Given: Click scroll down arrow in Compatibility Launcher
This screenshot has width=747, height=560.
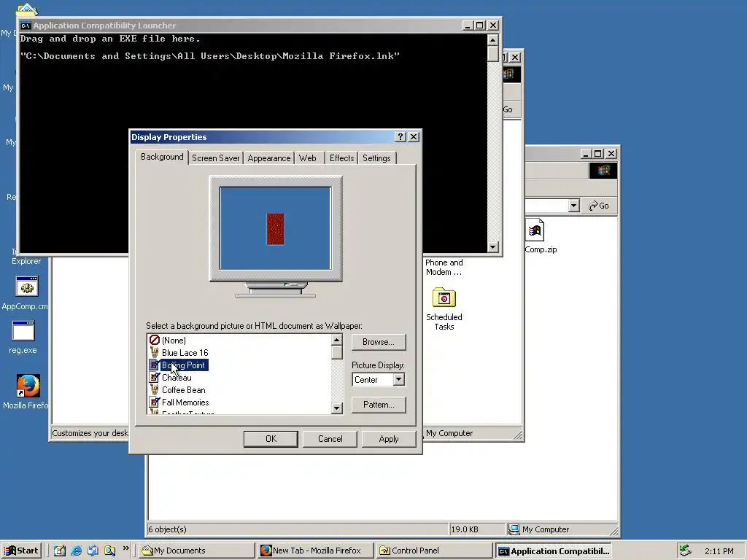Looking at the screenshot, I should tap(493, 247).
